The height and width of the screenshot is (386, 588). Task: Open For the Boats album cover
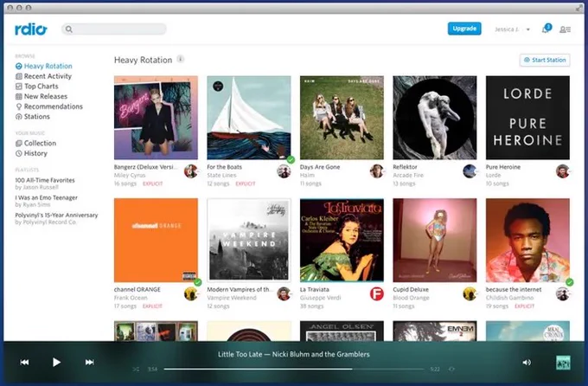point(249,118)
